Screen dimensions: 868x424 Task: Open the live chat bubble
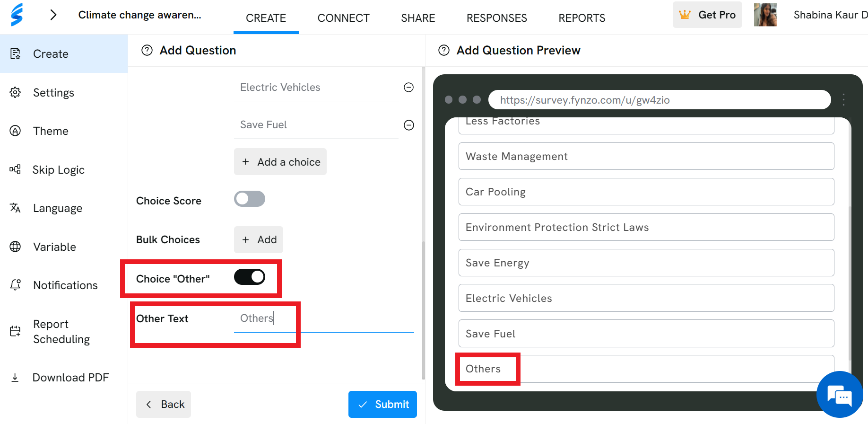pos(840,395)
